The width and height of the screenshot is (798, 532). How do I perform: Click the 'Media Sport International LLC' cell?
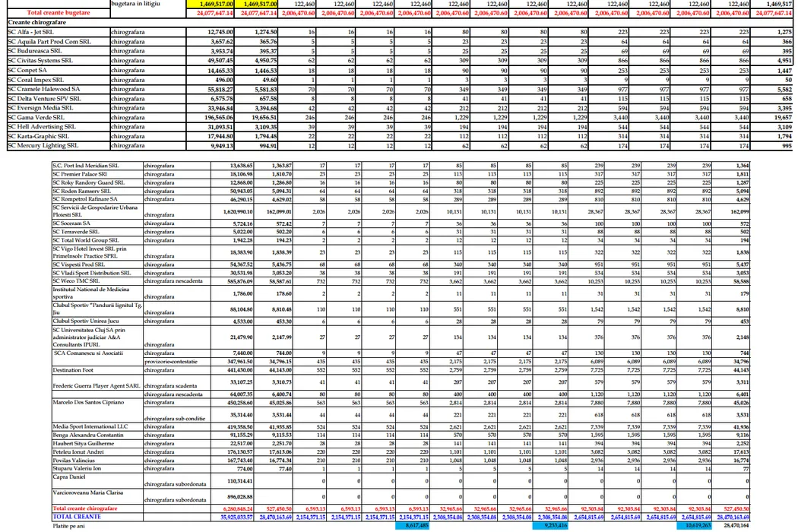click(x=90, y=426)
